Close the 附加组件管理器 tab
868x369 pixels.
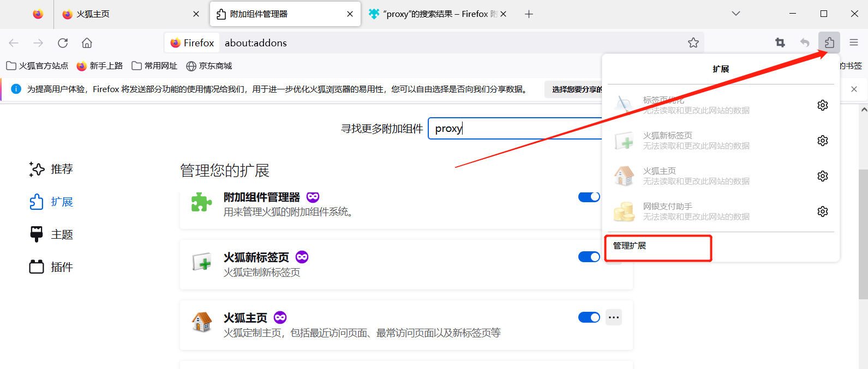click(x=350, y=14)
